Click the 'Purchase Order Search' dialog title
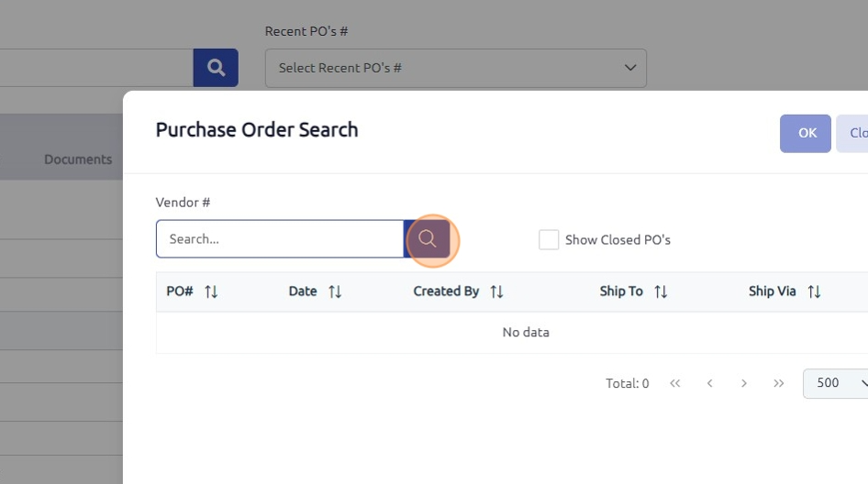The height and width of the screenshot is (484, 868). click(x=257, y=130)
